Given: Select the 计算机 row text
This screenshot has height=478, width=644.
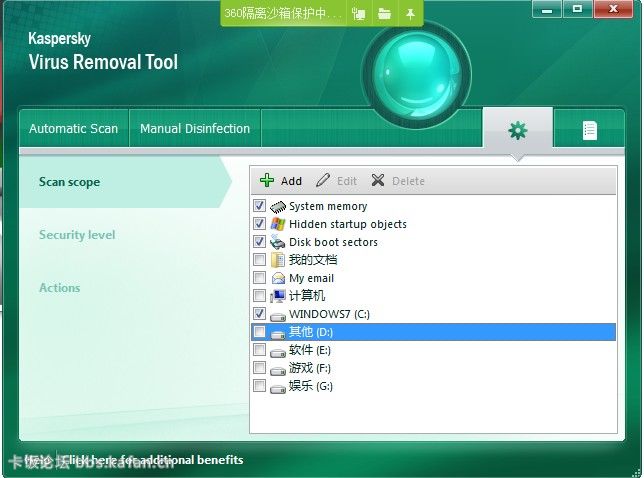Looking at the screenshot, I should click(307, 296).
